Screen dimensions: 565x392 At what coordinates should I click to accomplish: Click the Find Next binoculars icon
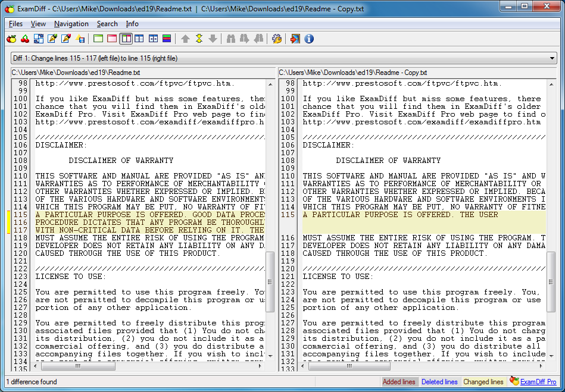coord(245,39)
